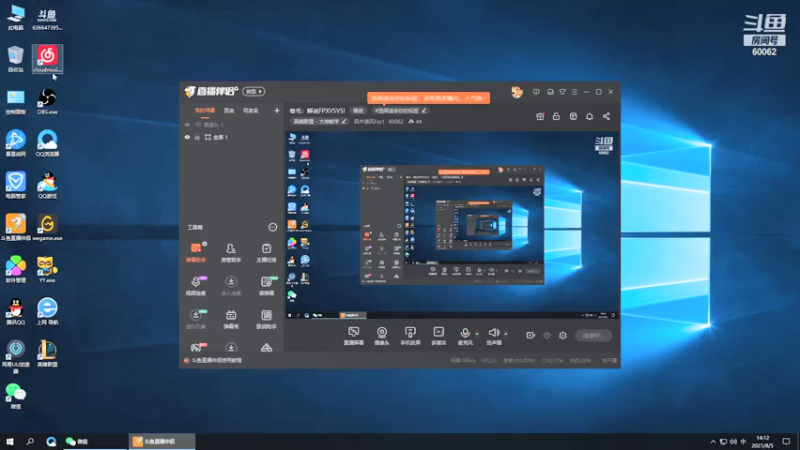Click the orange tag-suggestion tooltip banner
The width and height of the screenshot is (800, 450).
[429, 98]
